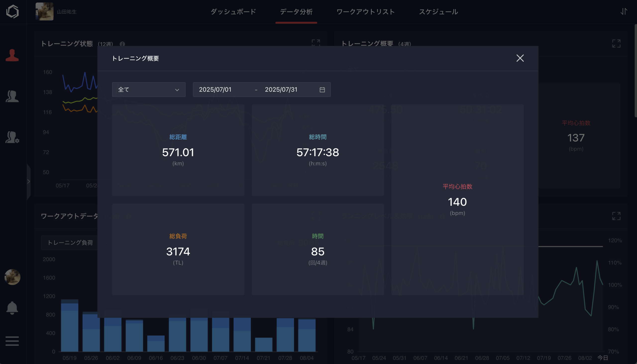The height and width of the screenshot is (364, 637).
Task: Switch to the ワークアウトリスト tab
Action: point(366,12)
